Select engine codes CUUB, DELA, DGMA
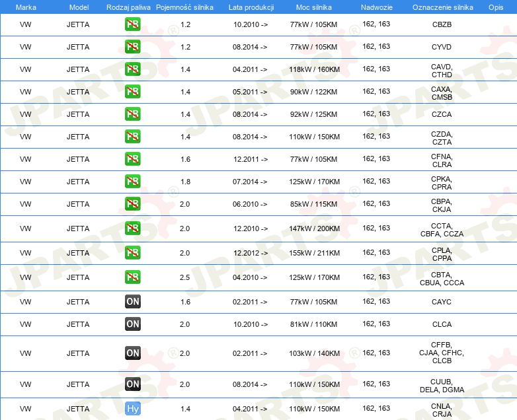 [x=442, y=386]
